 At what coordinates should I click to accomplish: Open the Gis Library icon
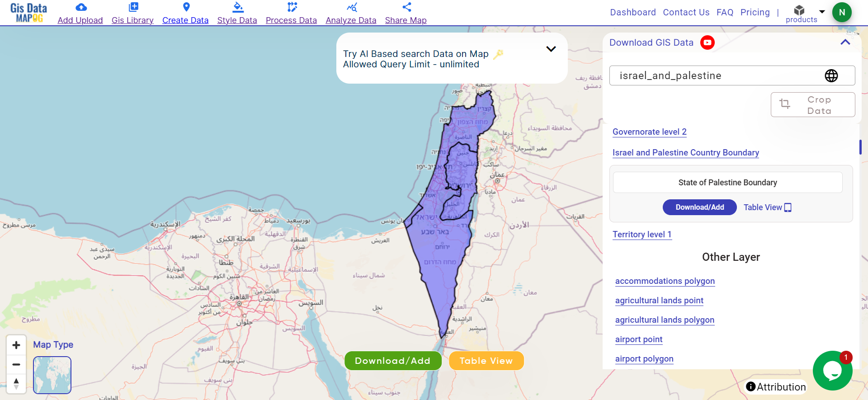pyautogui.click(x=133, y=7)
